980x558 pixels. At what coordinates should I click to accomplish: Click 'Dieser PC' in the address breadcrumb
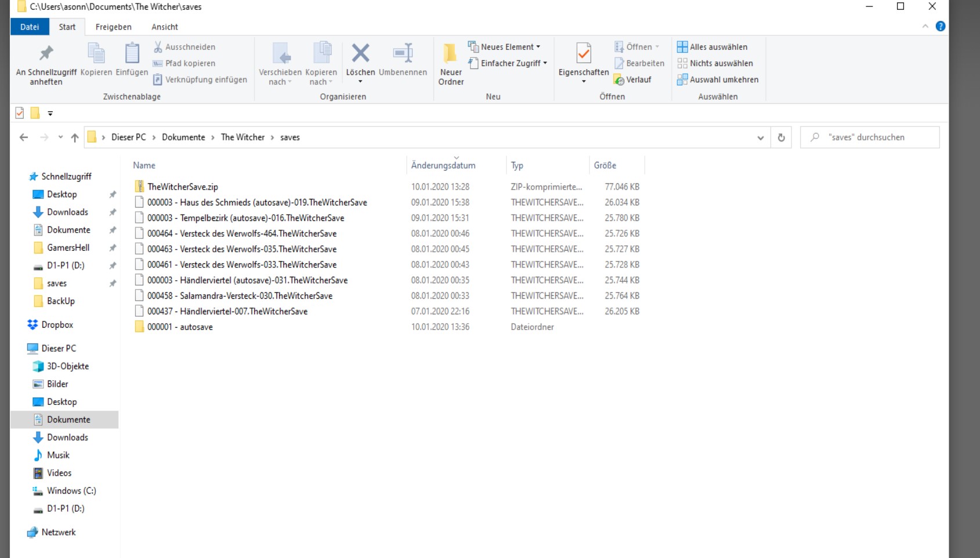129,137
